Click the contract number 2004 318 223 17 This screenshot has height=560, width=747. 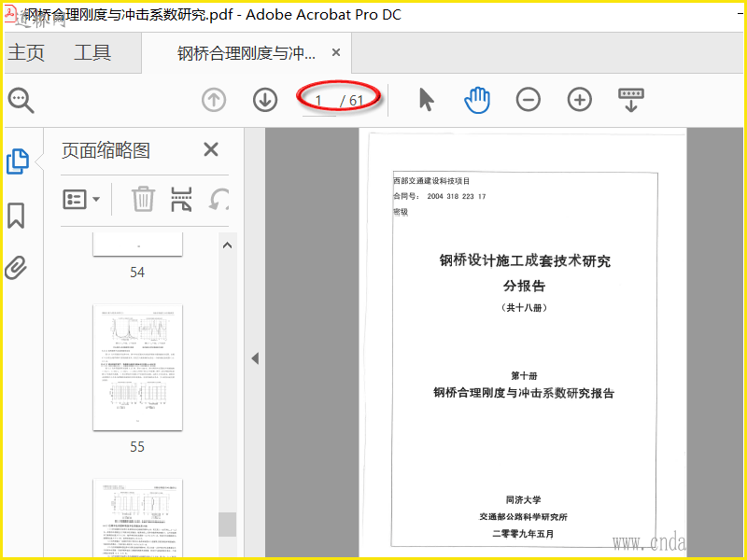tap(457, 196)
